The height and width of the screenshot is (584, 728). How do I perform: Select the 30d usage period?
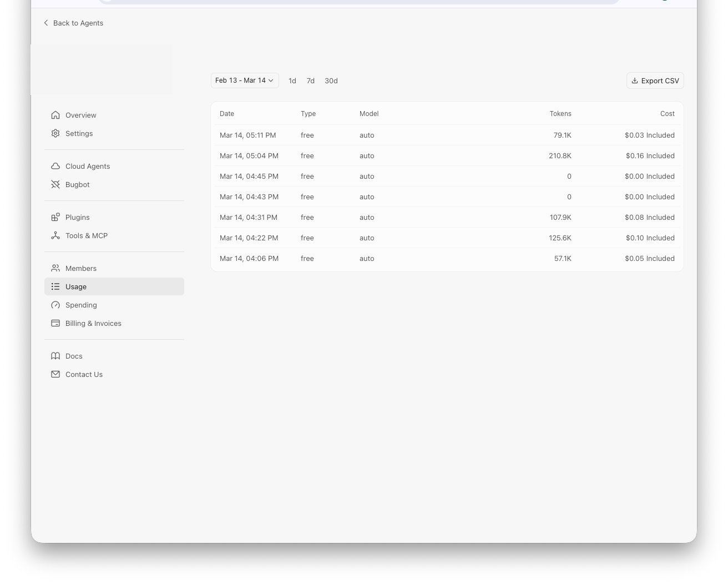[331, 80]
